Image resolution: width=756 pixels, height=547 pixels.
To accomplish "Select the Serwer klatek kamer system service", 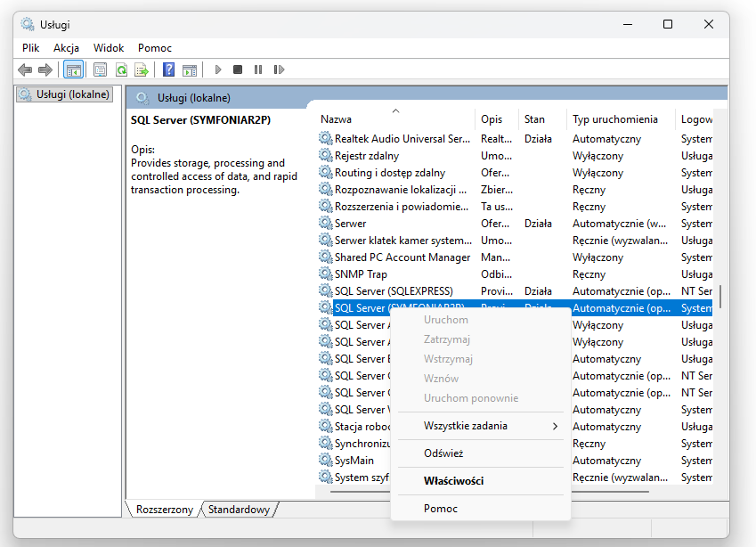I will (515, 241).
